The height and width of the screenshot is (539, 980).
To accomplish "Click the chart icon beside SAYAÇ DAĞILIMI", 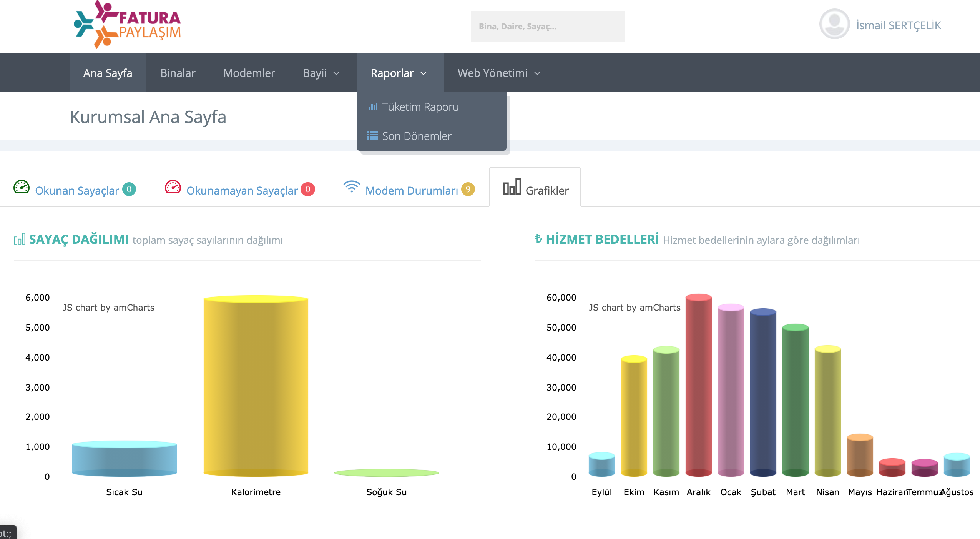I will 20,239.
